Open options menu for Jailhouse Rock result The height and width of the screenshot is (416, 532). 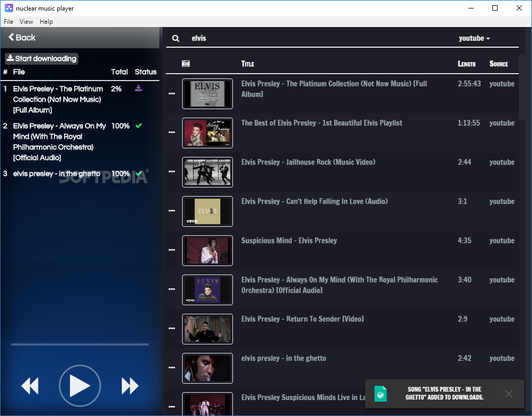[172, 172]
